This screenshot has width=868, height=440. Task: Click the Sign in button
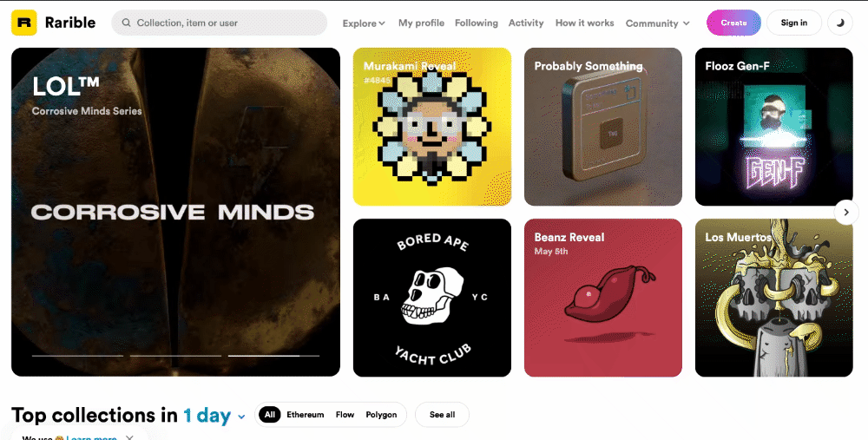(794, 23)
